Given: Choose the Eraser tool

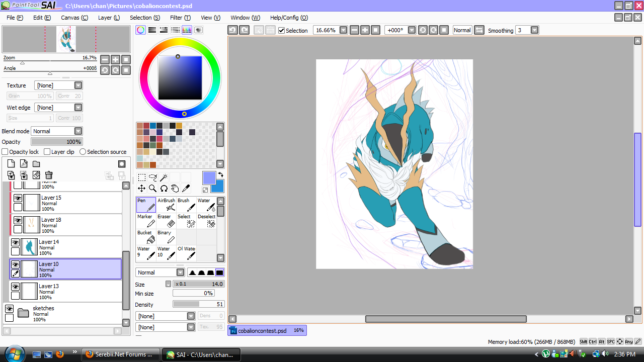Looking at the screenshot, I should point(167,221).
